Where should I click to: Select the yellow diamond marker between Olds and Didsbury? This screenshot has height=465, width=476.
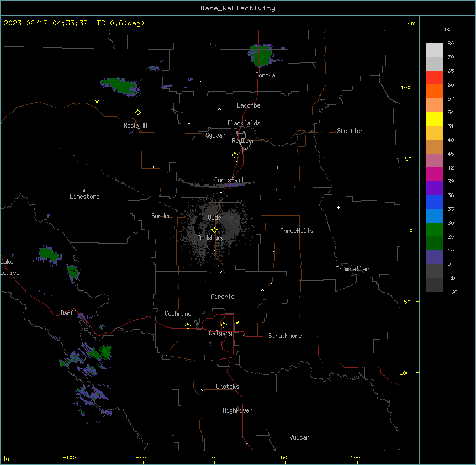pos(214,230)
